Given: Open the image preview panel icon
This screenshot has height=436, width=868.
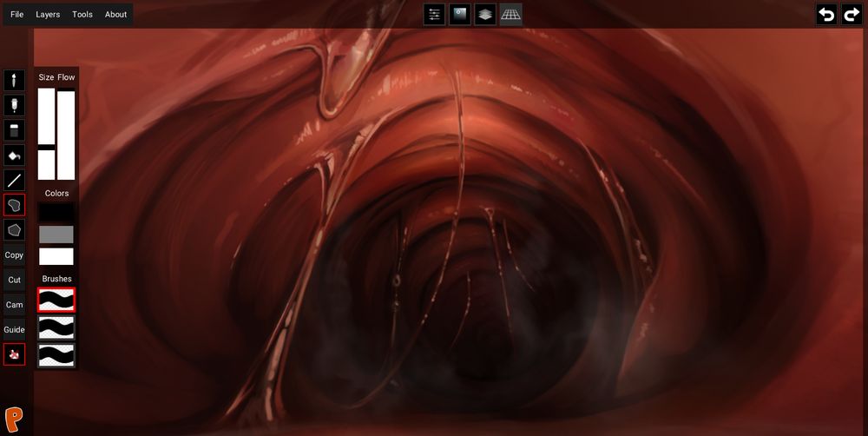Looking at the screenshot, I should (x=460, y=15).
